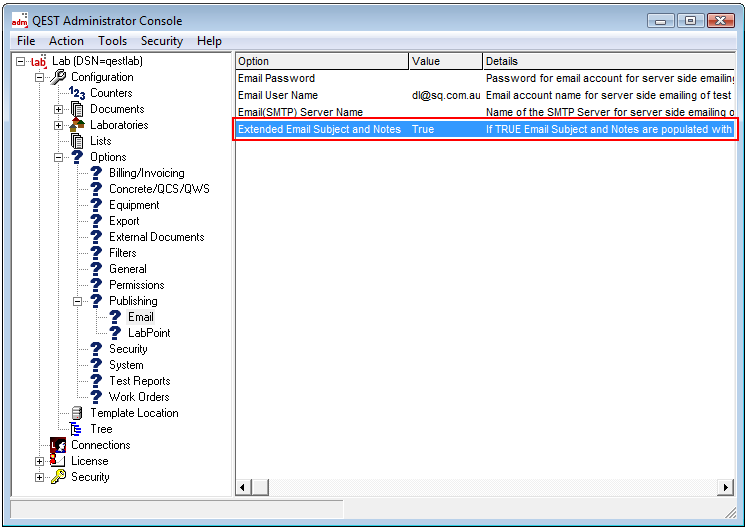Open the Action menu
The image size is (747, 529).
coord(66,41)
